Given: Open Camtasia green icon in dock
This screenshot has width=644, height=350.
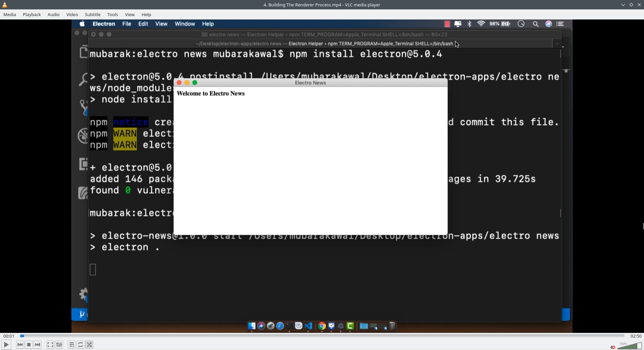Looking at the screenshot, I should click(350, 326).
